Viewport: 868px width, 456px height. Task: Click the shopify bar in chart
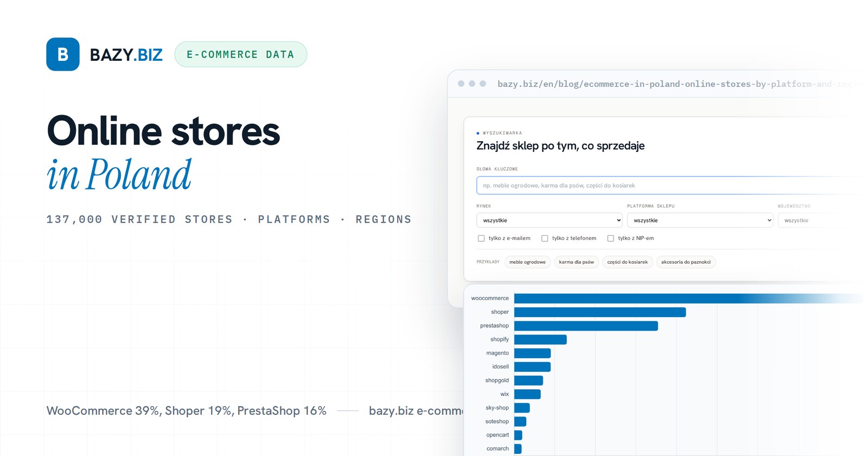click(x=540, y=339)
